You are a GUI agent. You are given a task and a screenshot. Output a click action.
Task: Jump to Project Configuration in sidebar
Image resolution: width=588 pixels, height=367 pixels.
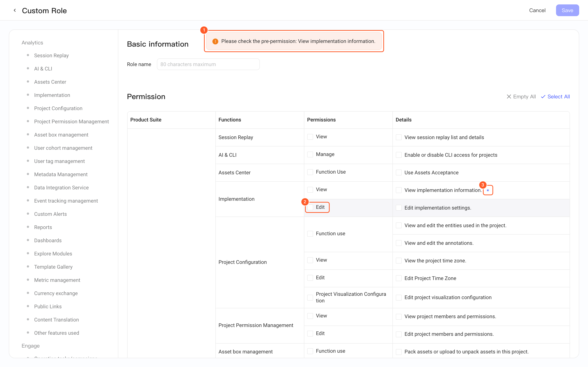[58, 108]
